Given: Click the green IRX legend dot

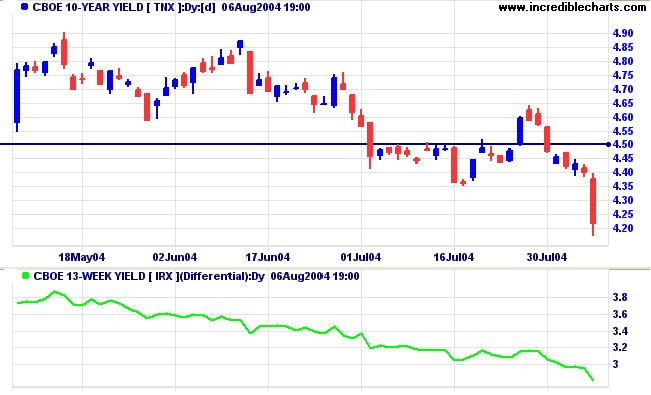Looking at the screenshot, I should pyautogui.click(x=25, y=275).
